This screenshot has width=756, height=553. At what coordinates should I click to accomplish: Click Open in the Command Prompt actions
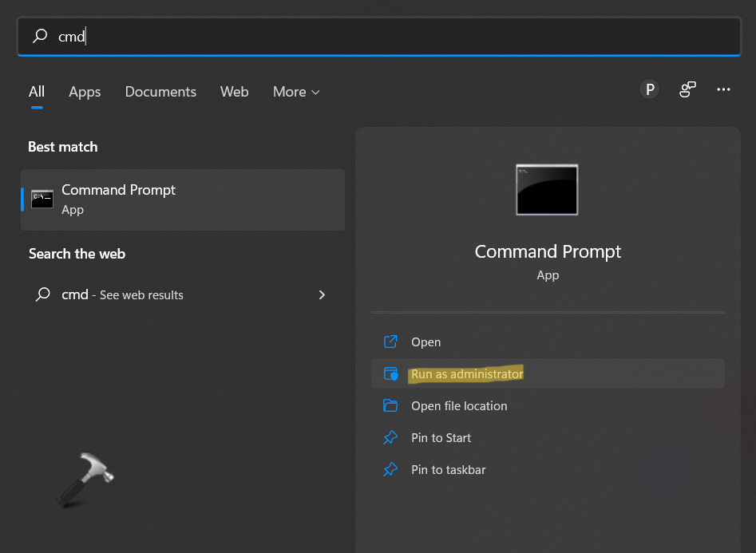coord(425,342)
